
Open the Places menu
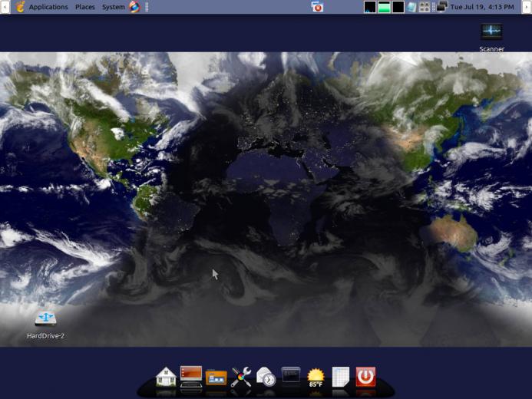coord(84,7)
